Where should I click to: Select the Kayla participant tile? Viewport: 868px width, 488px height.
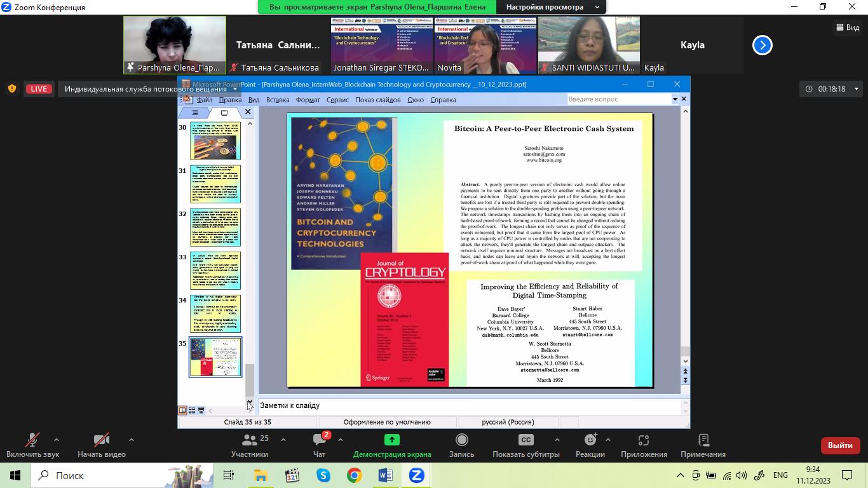pyautogui.click(x=693, y=45)
